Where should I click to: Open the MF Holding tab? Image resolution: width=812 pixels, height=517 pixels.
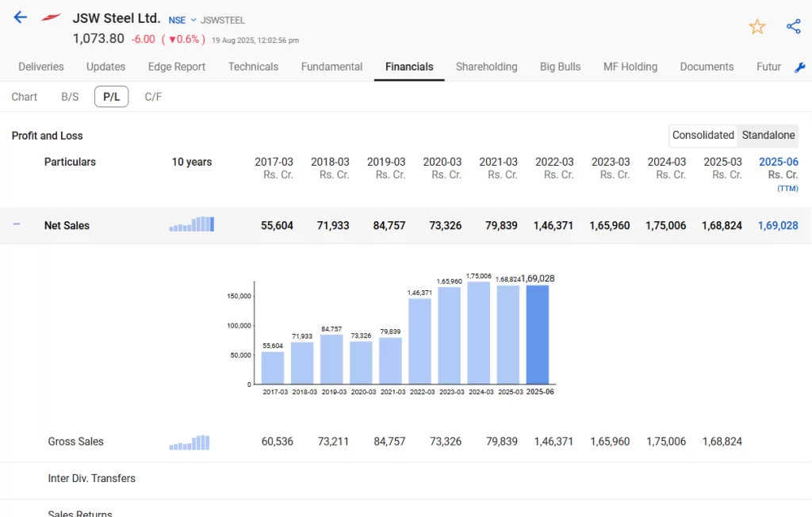click(630, 67)
